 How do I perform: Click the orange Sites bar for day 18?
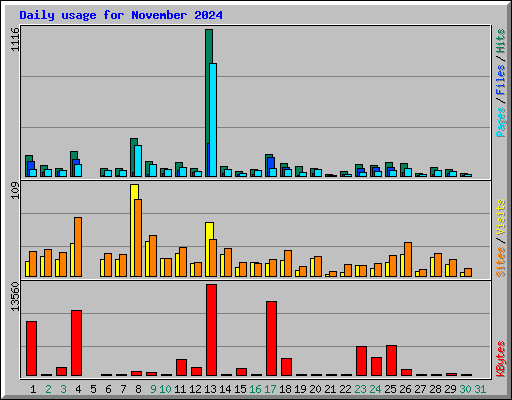coord(288,263)
